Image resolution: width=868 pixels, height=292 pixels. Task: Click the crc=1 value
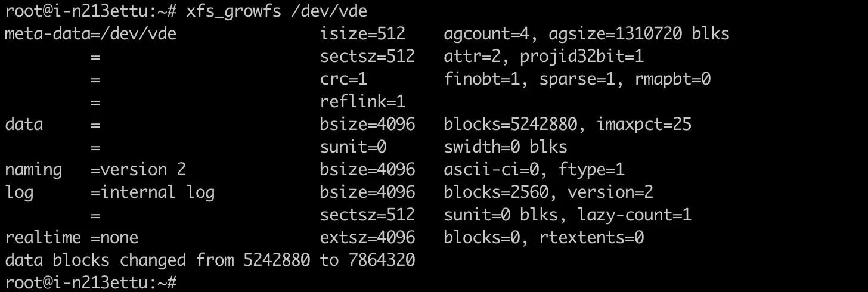[x=343, y=79]
